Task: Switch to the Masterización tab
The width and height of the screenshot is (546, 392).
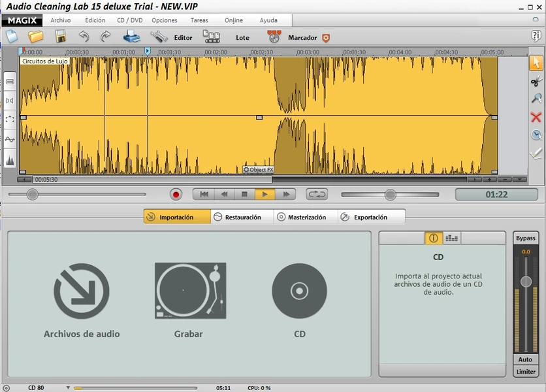Action: coord(306,217)
